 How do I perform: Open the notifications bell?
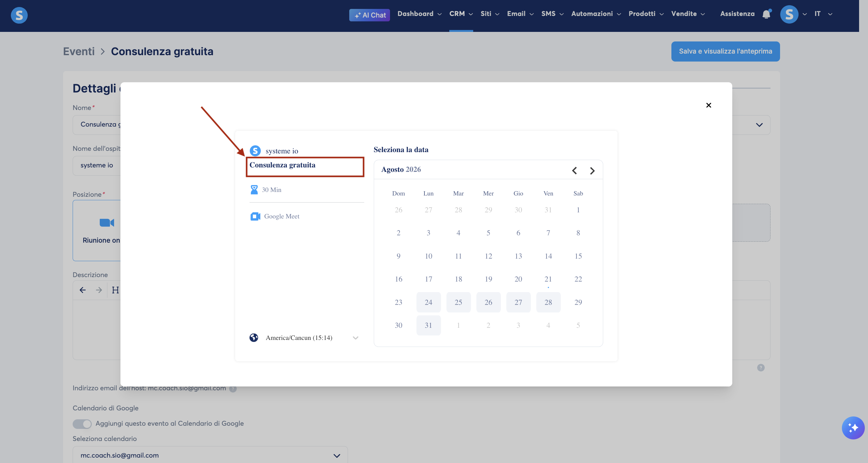tap(766, 14)
